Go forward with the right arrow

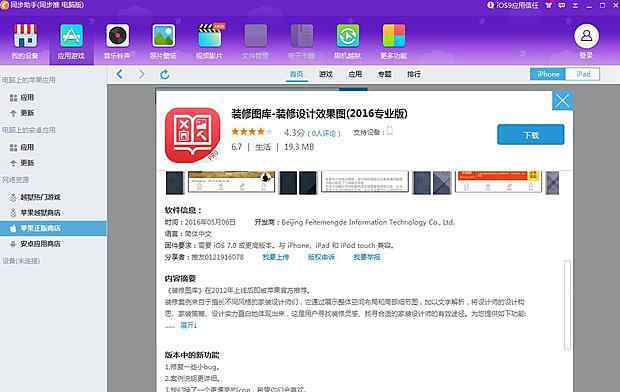(142, 74)
